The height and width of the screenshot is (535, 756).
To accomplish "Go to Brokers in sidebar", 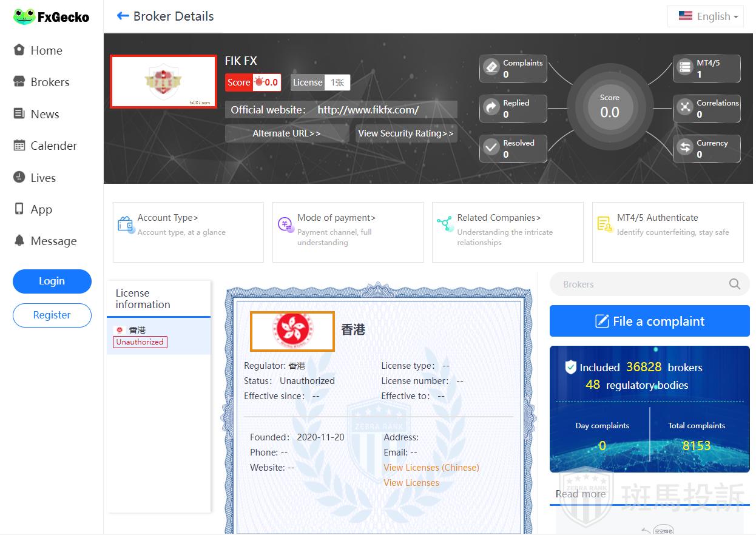I will 50,82.
